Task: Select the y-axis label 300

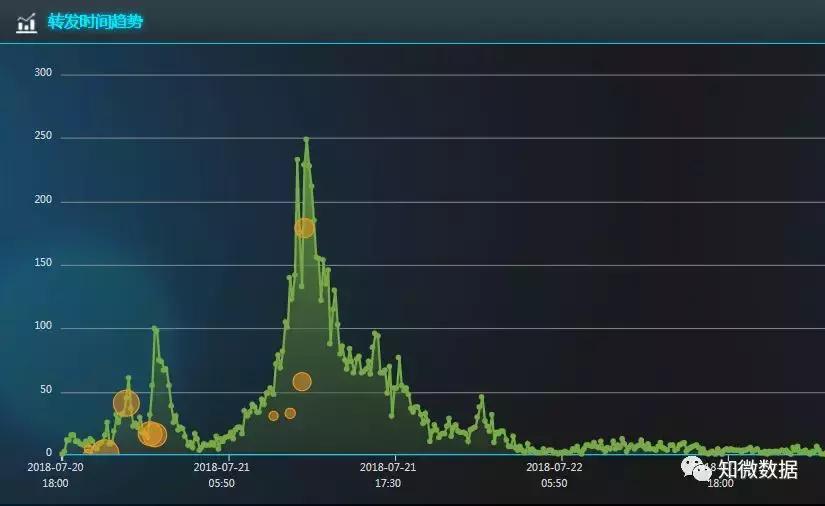Action: click(x=43, y=73)
